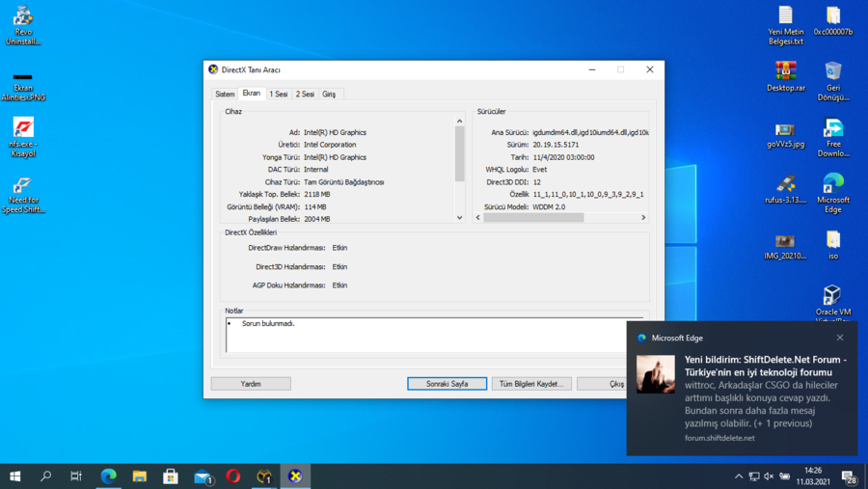This screenshot has height=489, width=868.
Task: Select Need for Speed Shift shortcut
Action: click(x=23, y=195)
